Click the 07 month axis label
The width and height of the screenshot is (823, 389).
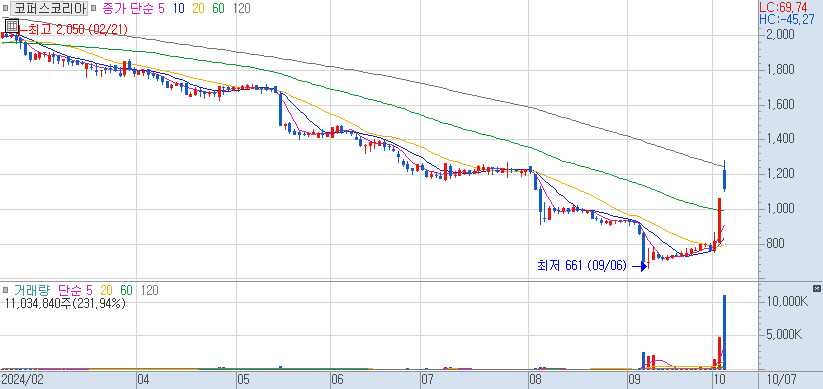click(428, 379)
